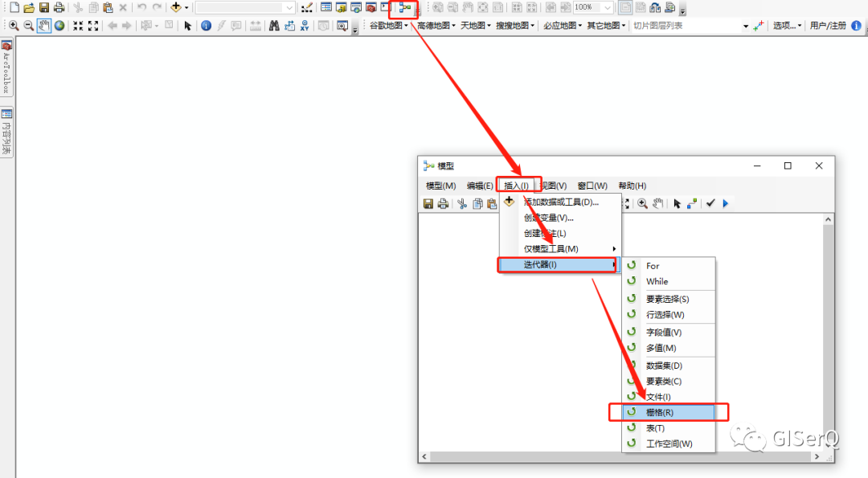Print the model in 模型 window
The image size is (868, 478).
443,203
